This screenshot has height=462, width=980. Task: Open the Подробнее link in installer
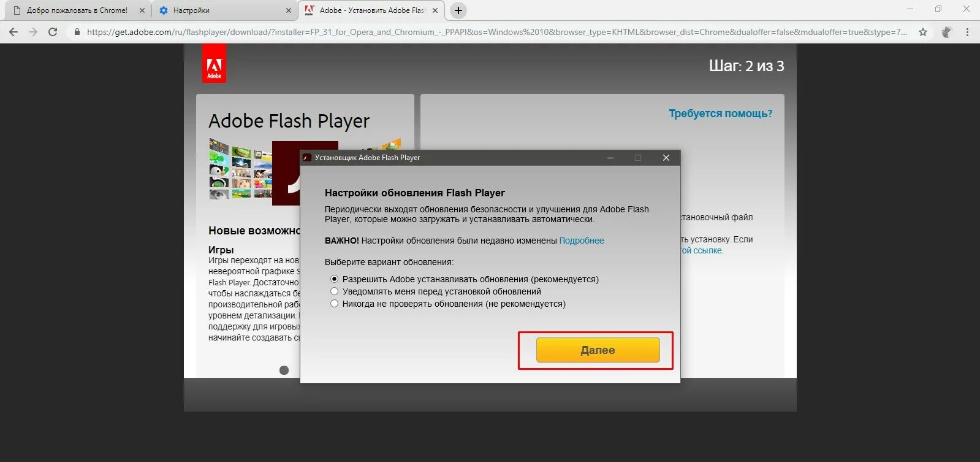pyautogui.click(x=582, y=241)
